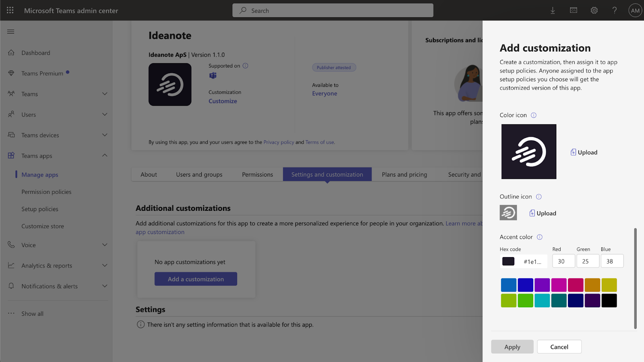Upload a new Outline icon
Screen dimensions: 644x362
[543, 213]
